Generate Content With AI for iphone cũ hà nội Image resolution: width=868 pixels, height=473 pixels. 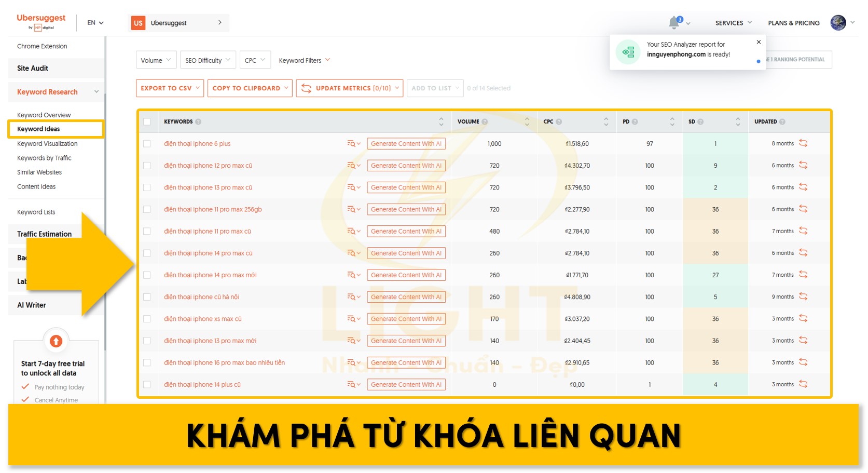click(406, 297)
